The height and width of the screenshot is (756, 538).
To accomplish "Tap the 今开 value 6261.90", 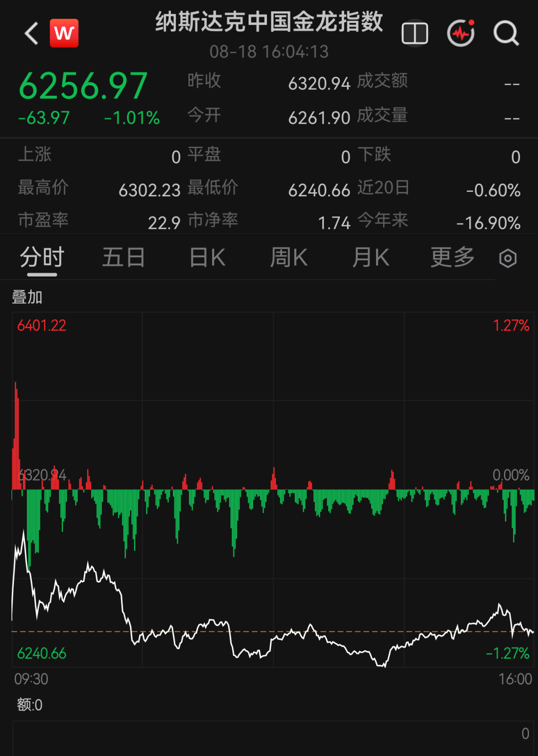I will (319, 118).
